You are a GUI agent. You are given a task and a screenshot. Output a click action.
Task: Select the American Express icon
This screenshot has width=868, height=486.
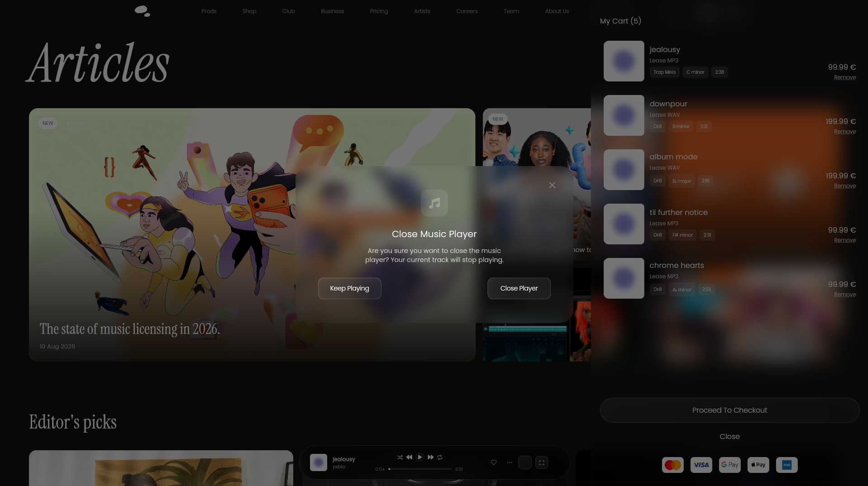click(x=787, y=465)
